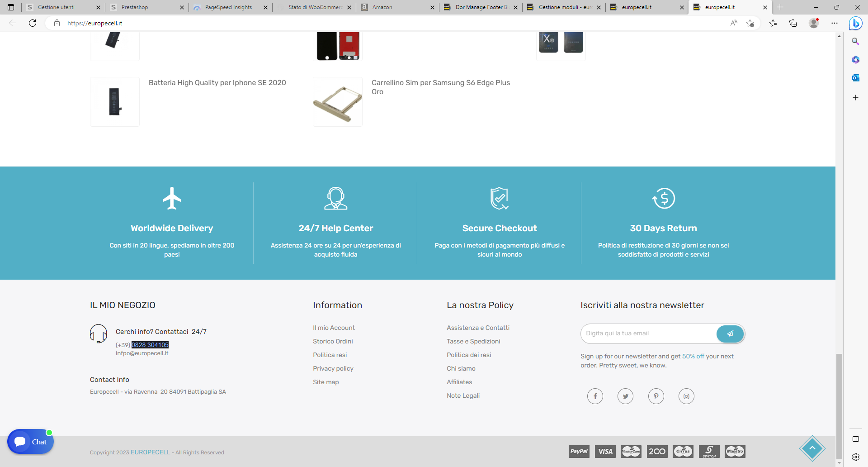The height and width of the screenshot is (467, 868).
Task: Click the gold SIM tray thumbnail
Action: click(x=338, y=102)
